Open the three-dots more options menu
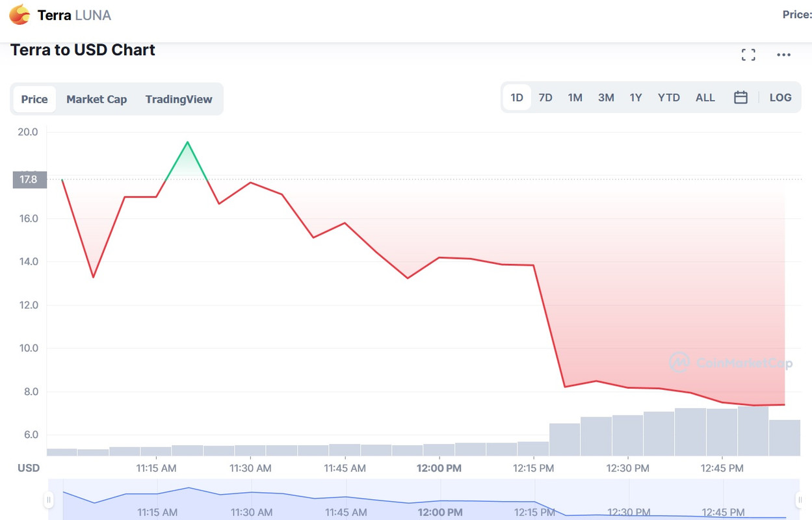 [x=784, y=55]
